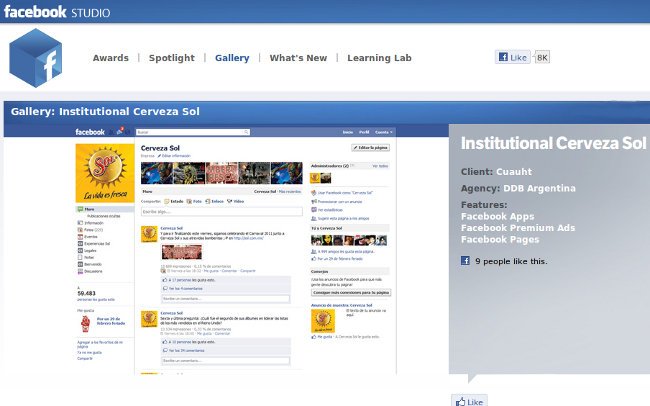Image resolution: width=650 pixels, height=406 pixels.
Task: Follow the Facebook Apps feature link
Action: 497,216
